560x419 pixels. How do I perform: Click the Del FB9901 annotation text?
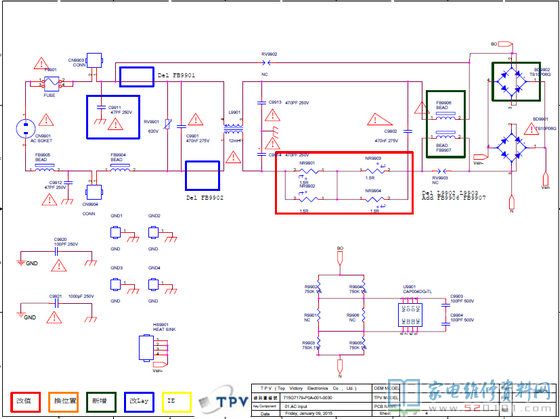[176, 76]
